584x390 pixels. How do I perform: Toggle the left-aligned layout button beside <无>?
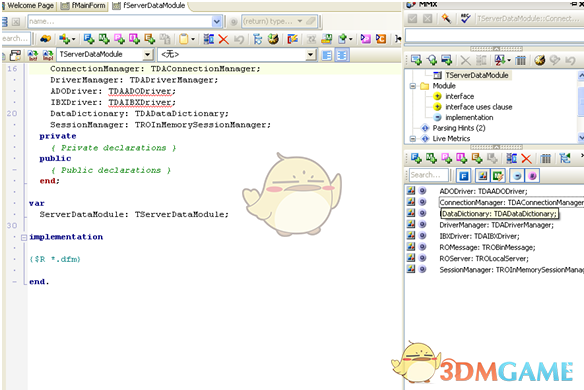click(327, 55)
